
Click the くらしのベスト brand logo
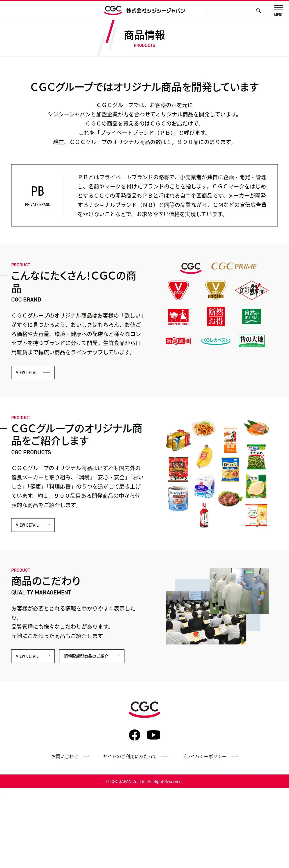tap(216, 341)
